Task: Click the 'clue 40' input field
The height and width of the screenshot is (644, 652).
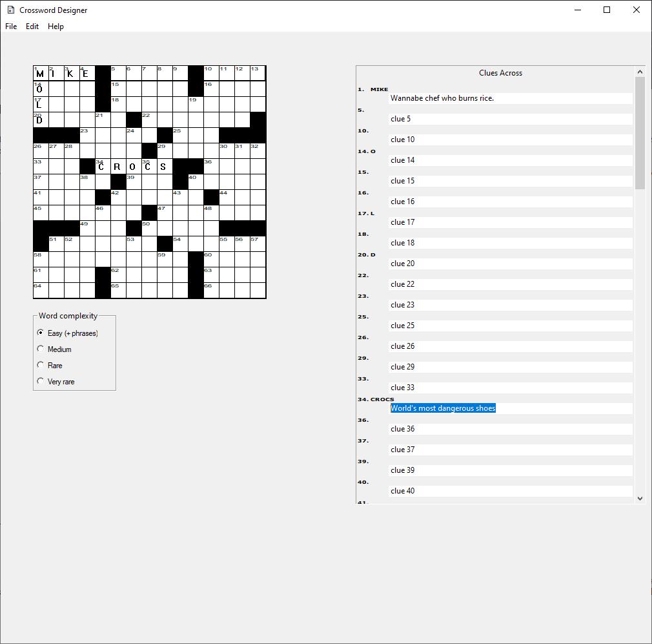Action: click(x=511, y=491)
